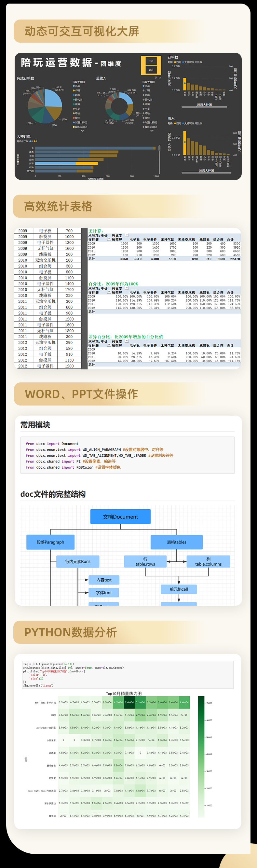Select the 三月 month slicer tile
Viewport: 257px width, 868px height.
coord(151,61)
